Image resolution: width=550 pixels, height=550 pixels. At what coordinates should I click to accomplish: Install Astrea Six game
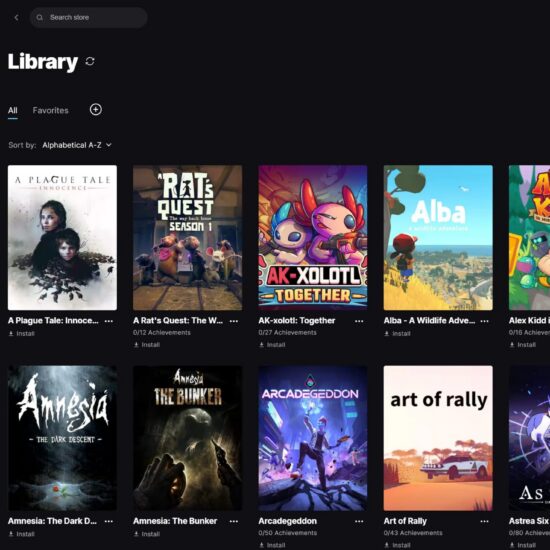point(523,545)
